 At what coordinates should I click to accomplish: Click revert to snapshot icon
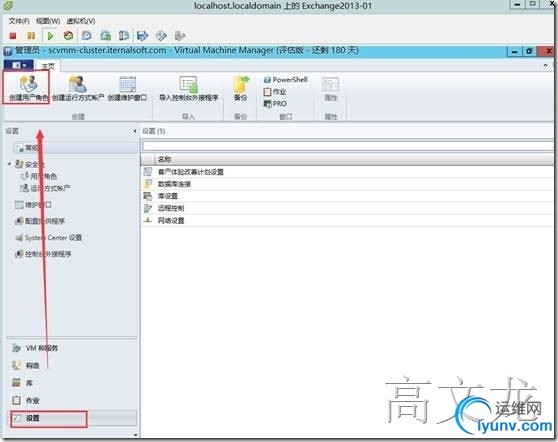(106, 36)
